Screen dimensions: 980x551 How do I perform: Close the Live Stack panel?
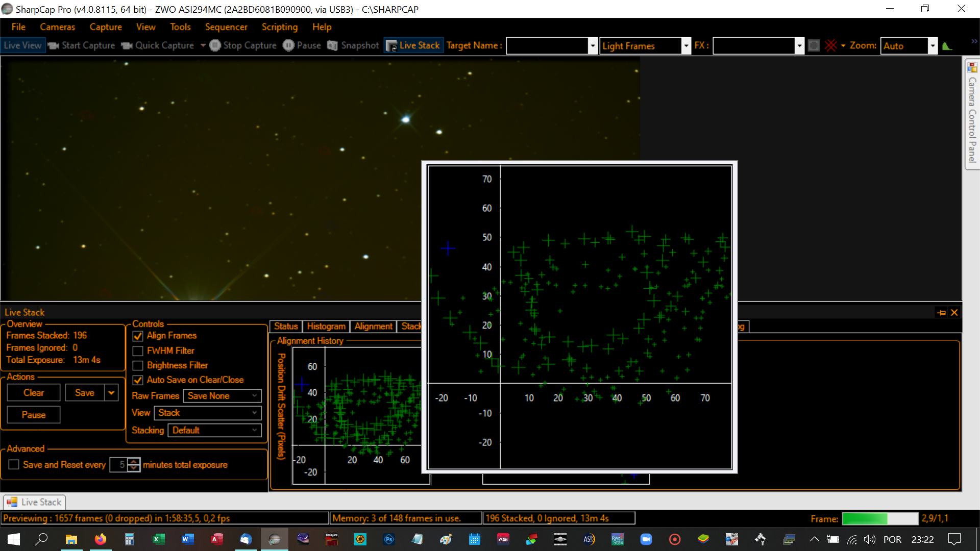[954, 313]
